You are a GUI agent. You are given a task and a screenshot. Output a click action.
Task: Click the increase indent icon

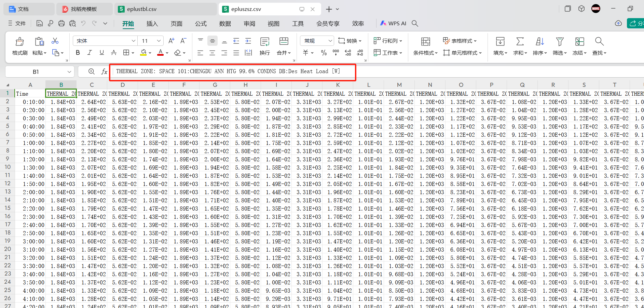click(248, 41)
